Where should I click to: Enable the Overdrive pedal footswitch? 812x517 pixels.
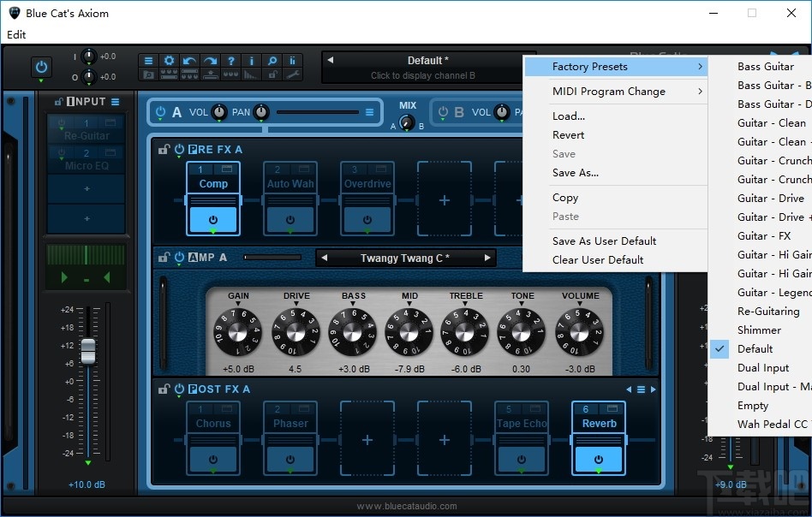[x=367, y=220]
